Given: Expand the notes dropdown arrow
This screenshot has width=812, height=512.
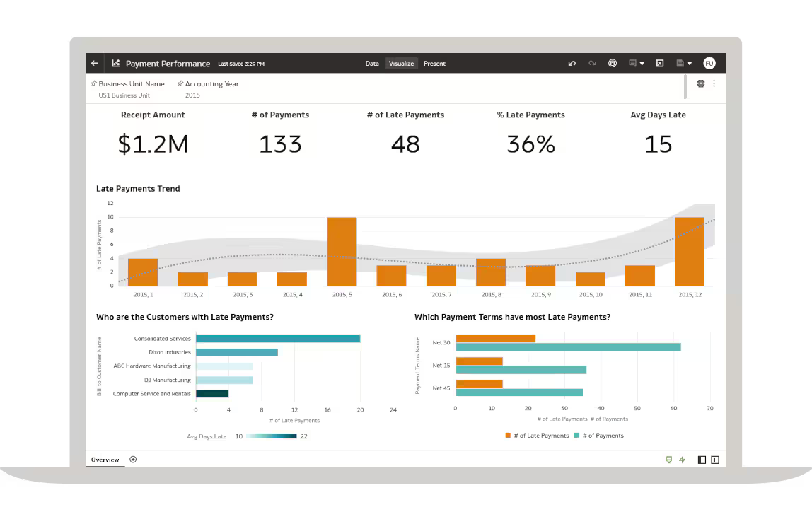Looking at the screenshot, I should tap(642, 64).
